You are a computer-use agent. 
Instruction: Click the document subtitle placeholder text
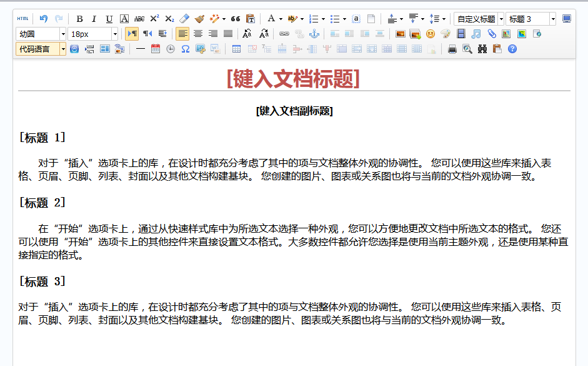tap(294, 111)
